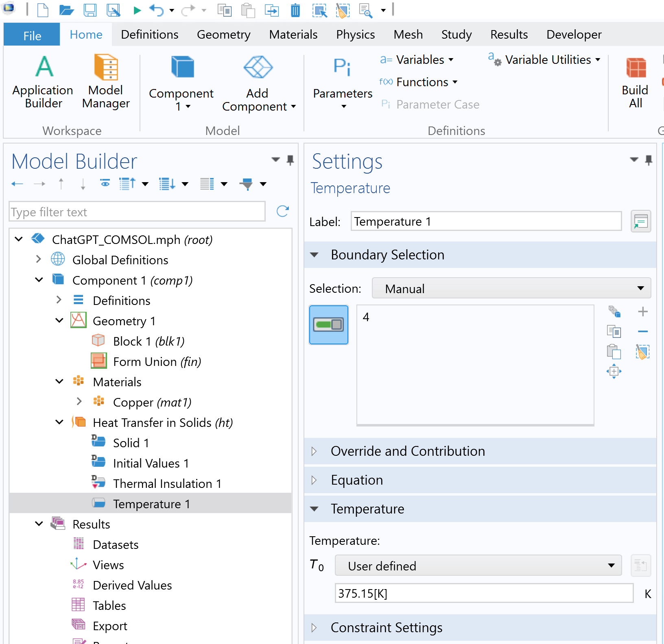Viewport: 664px width, 644px height.
Task: Open the Selection dropdown showing Manual
Action: tap(511, 289)
